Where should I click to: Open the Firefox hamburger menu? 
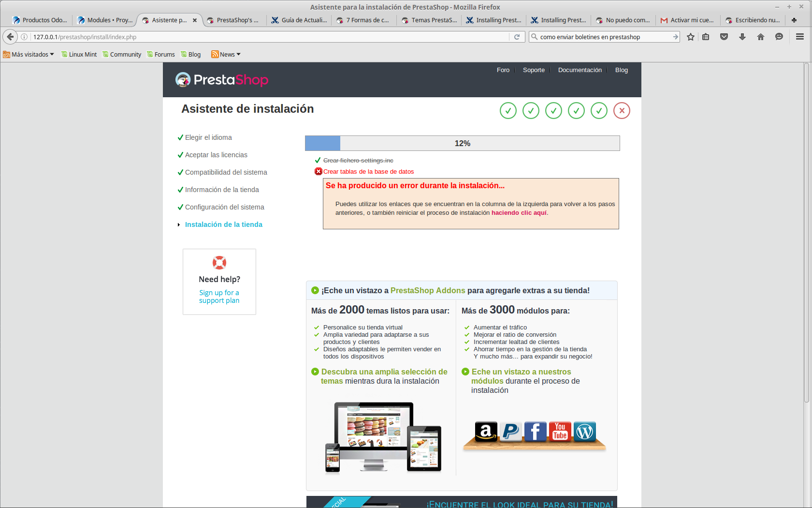800,37
